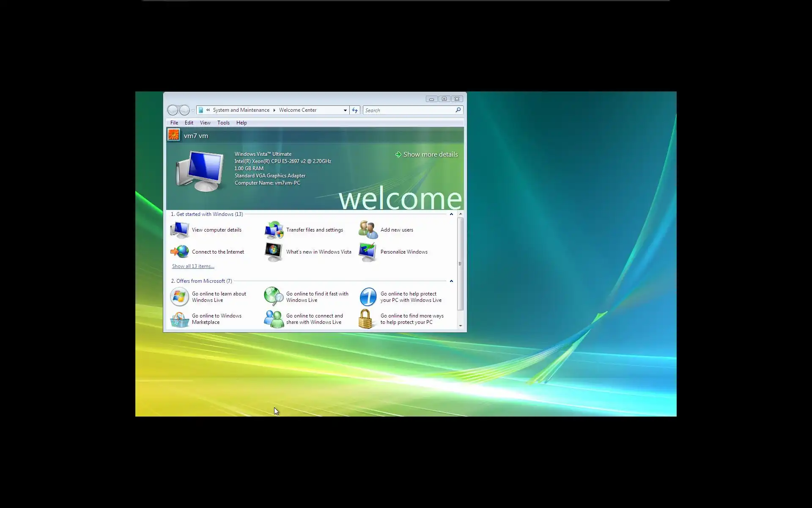
Task: Open the View menu
Action: pos(205,123)
